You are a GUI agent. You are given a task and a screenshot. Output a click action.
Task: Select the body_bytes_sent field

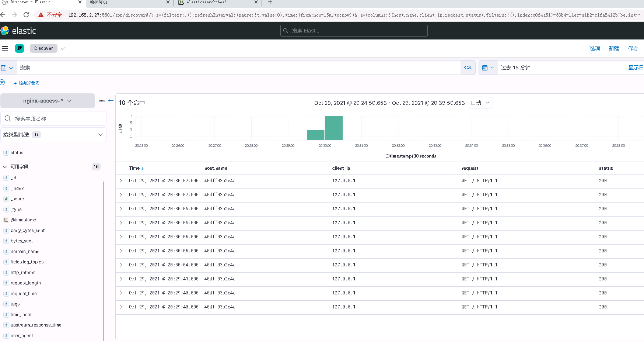pos(28,231)
